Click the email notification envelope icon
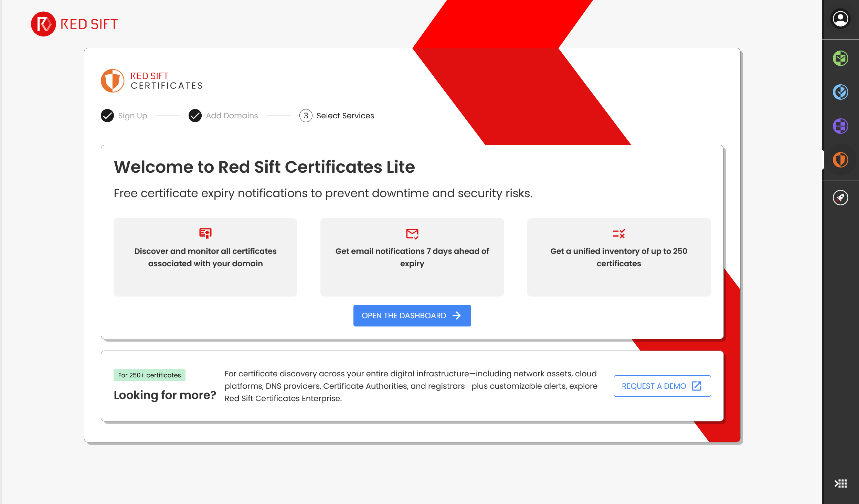 (x=412, y=234)
